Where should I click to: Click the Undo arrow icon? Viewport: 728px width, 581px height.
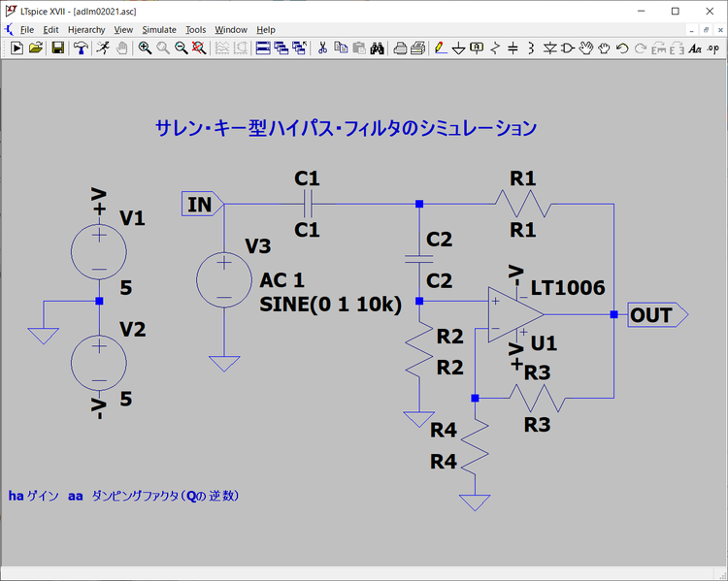point(622,48)
